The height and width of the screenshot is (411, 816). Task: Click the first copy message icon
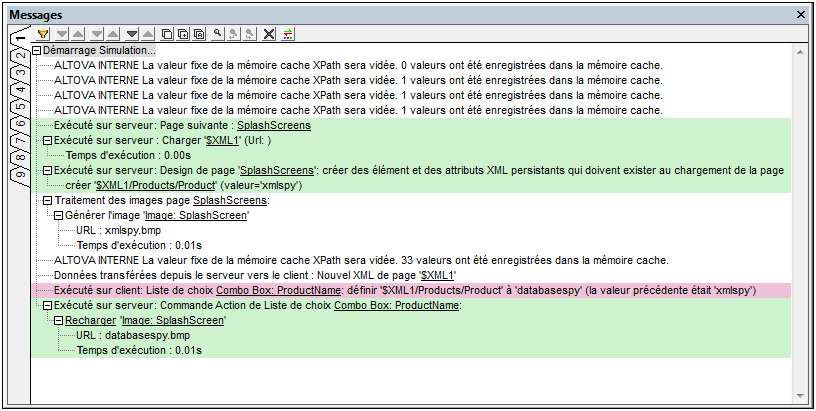[x=168, y=33]
